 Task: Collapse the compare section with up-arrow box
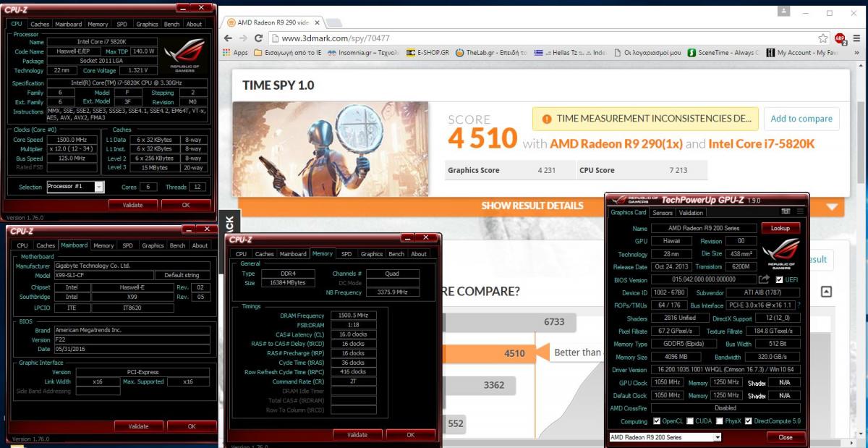(826, 292)
